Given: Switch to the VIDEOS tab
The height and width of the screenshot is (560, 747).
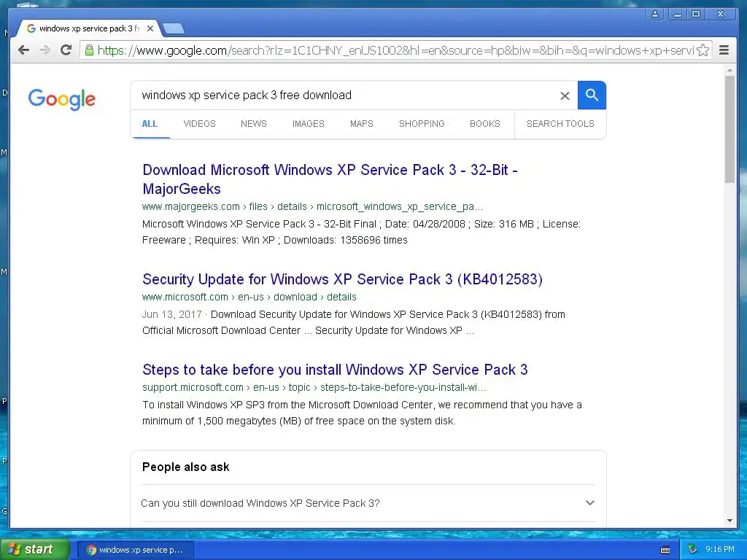Looking at the screenshot, I should pyautogui.click(x=199, y=124).
